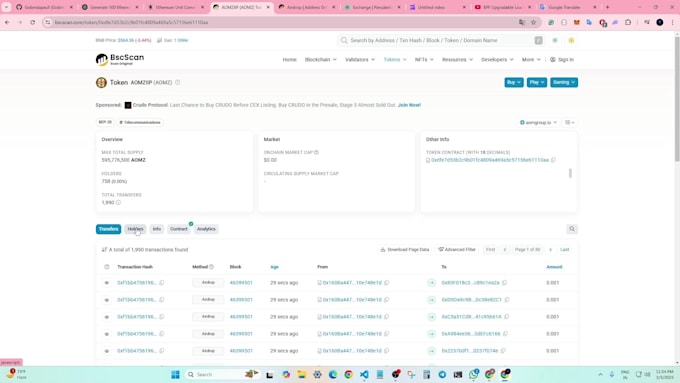Copy the token contract address
This screenshot has height=383, width=680.
(x=553, y=160)
